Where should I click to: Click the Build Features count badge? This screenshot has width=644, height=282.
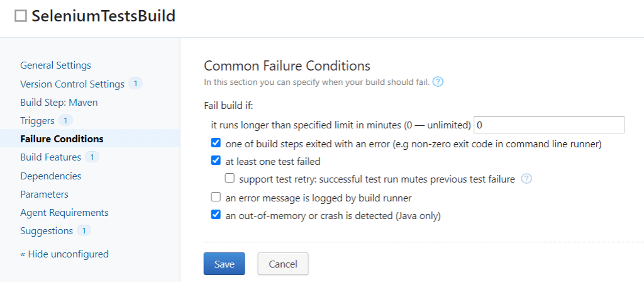point(92,157)
